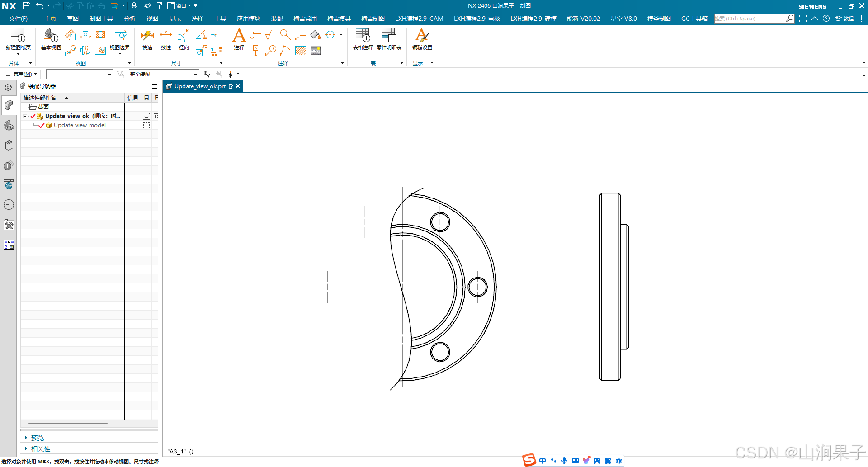The width and height of the screenshot is (868, 467).
Task: Click the search command input field
Action: click(x=750, y=19)
